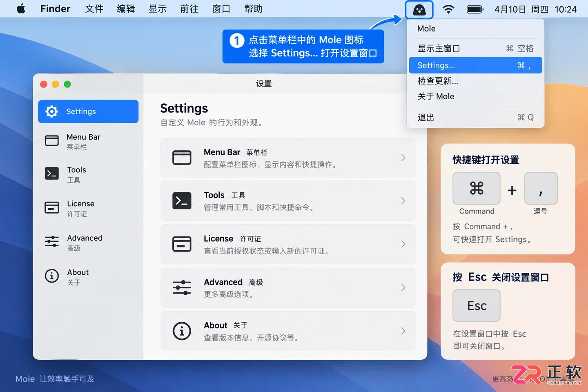Switch to Menu Bar 菜单栏 in sidebar

[88, 141]
